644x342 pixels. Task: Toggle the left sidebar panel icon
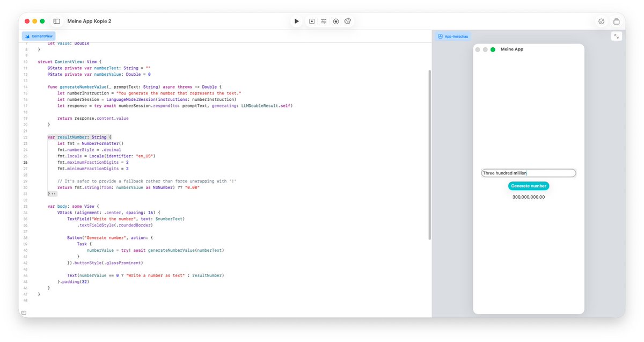[57, 21]
